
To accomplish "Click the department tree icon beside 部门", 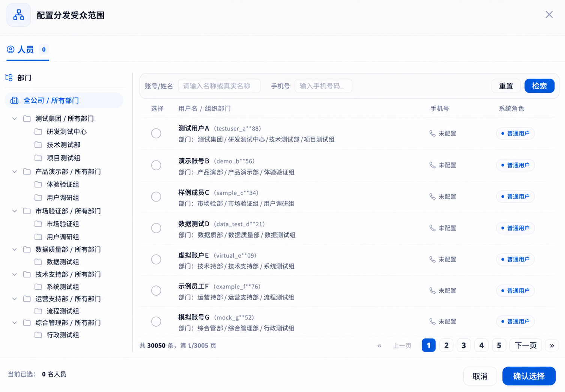I will tap(9, 78).
